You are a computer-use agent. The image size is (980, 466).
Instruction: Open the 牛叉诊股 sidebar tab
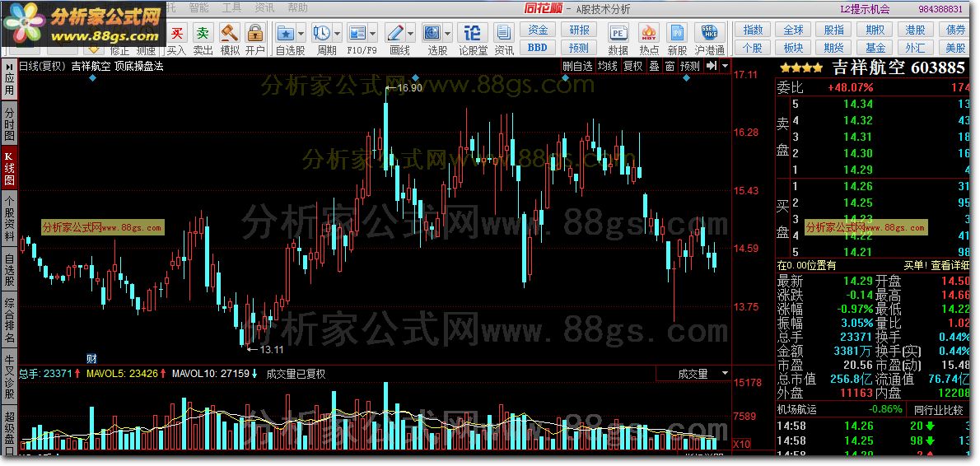[9, 378]
